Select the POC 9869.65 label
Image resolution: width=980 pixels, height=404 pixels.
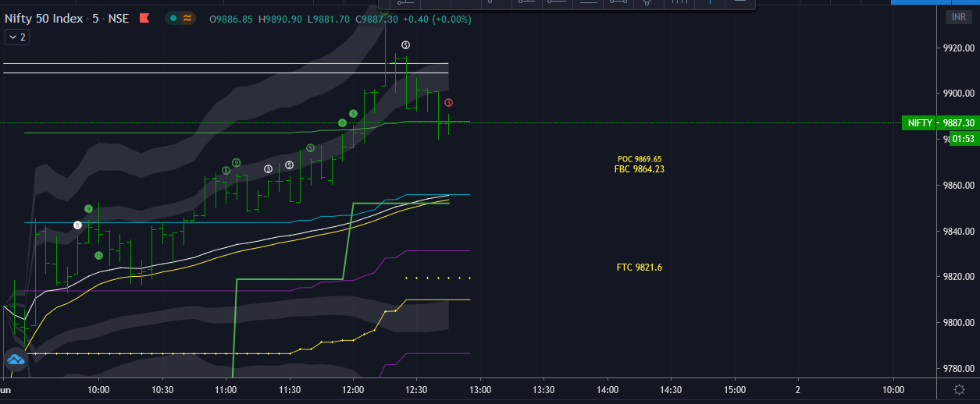coord(639,159)
